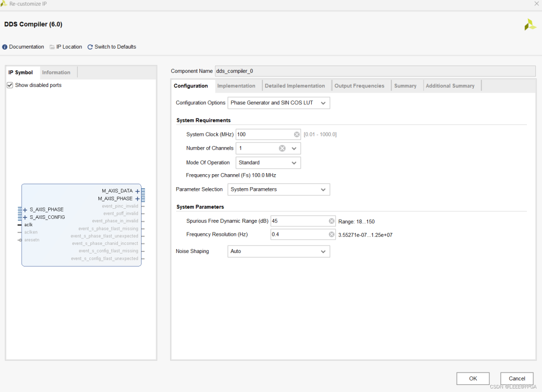Click the Cancel button
The image size is (542, 392).
[x=517, y=378]
